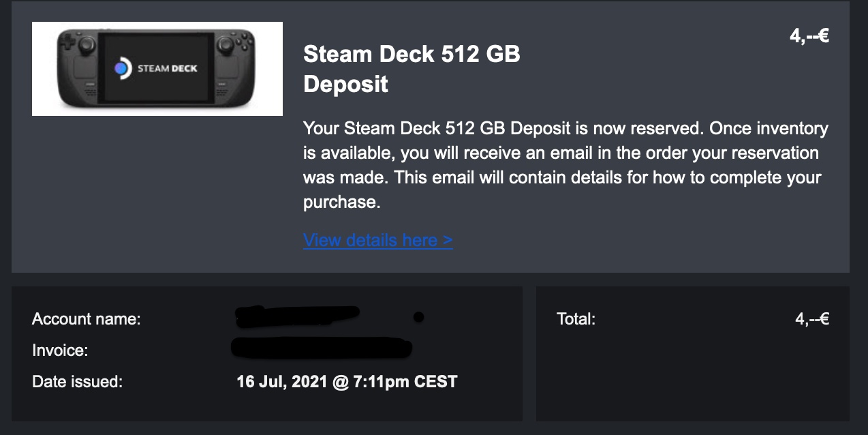Open the 'View details here >' link
This screenshot has width=868, height=435.
point(378,240)
